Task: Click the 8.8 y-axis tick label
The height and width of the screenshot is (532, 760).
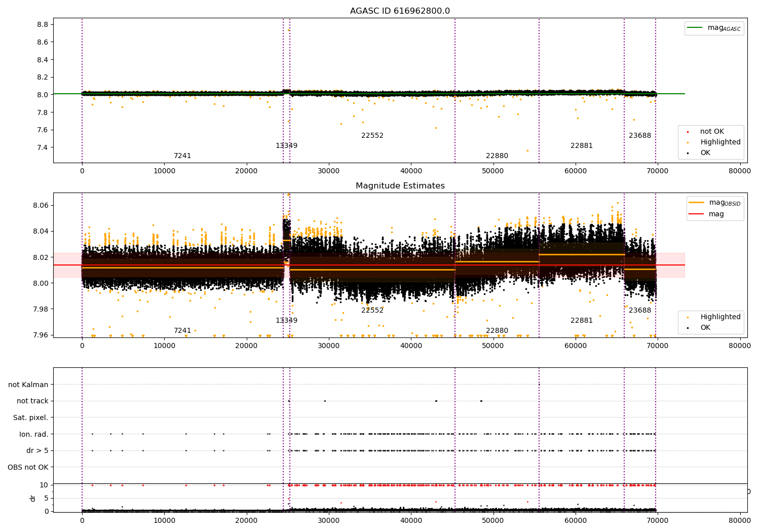Action: click(x=43, y=24)
